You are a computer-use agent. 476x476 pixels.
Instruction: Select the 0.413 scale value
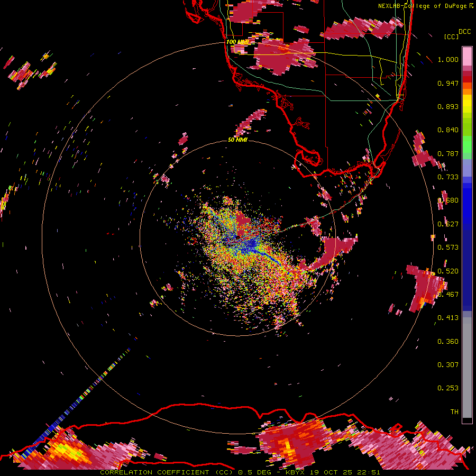(x=448, y=318)
